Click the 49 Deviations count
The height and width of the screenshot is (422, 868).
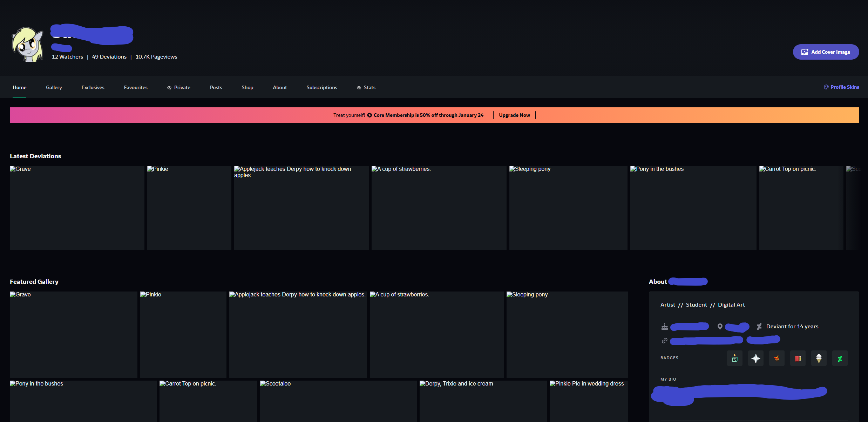109,57
